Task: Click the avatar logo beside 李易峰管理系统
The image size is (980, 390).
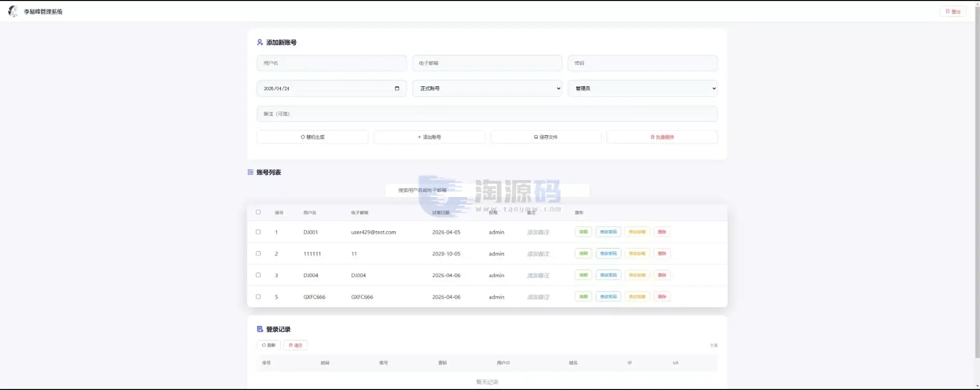Action: click(13, 11)
